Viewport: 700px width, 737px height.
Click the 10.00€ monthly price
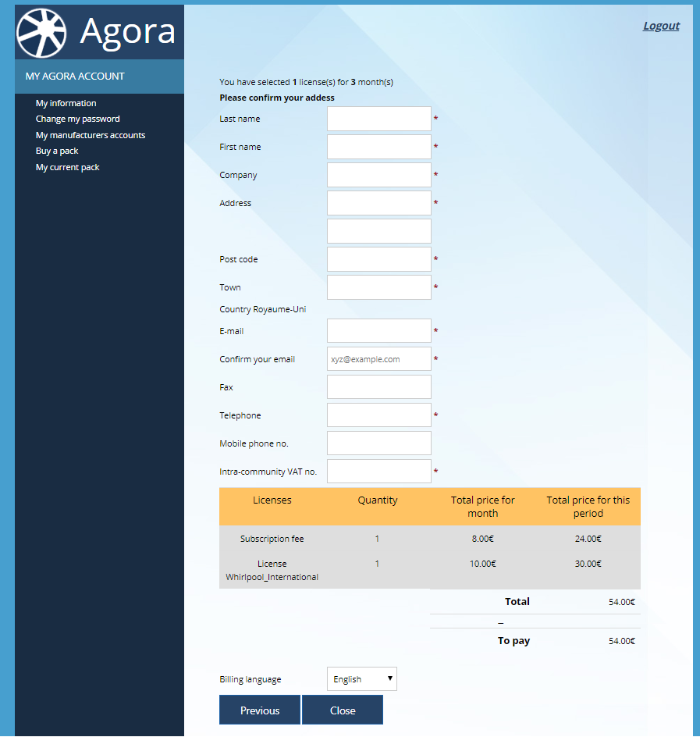483,564
